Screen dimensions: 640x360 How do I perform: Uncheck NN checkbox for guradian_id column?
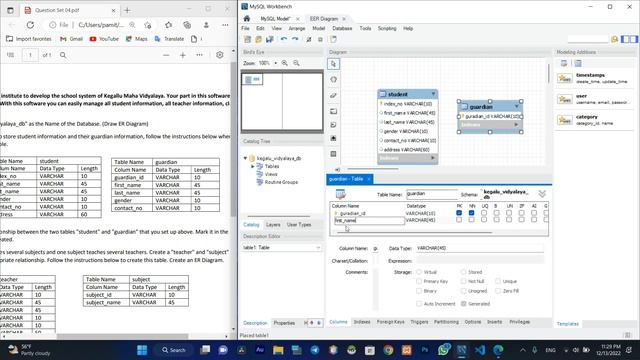click(x=471, y=213)
